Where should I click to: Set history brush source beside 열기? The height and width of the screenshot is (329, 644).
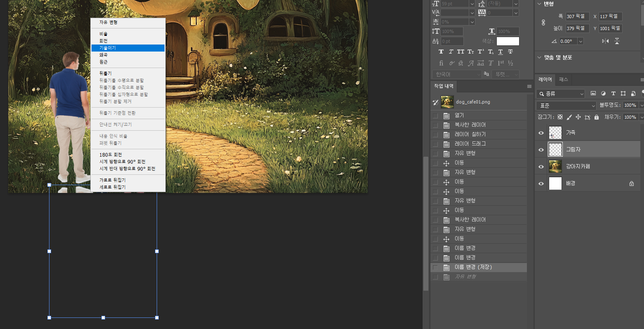(x=435, y=115)
